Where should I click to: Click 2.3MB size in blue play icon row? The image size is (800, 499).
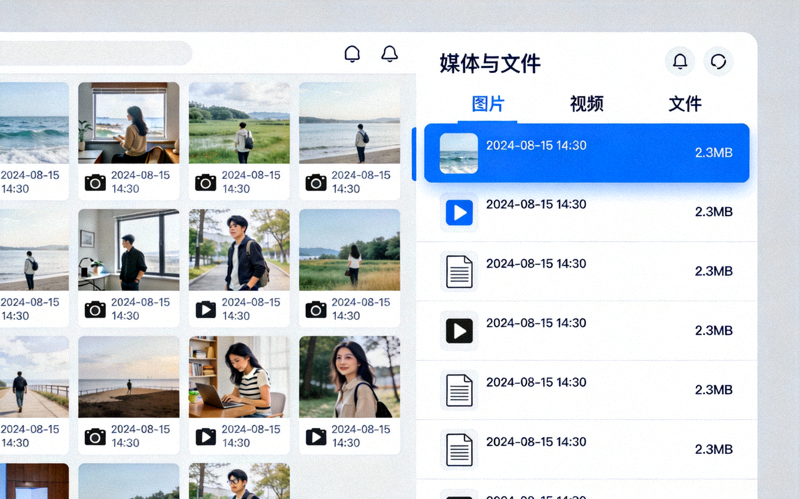(x=713, y=212)
